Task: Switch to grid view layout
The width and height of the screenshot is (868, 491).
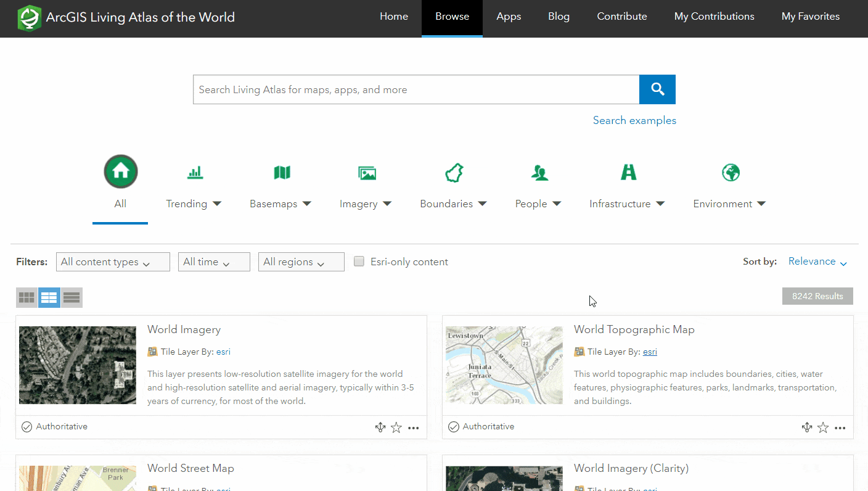Action: [x=27, y=297]
